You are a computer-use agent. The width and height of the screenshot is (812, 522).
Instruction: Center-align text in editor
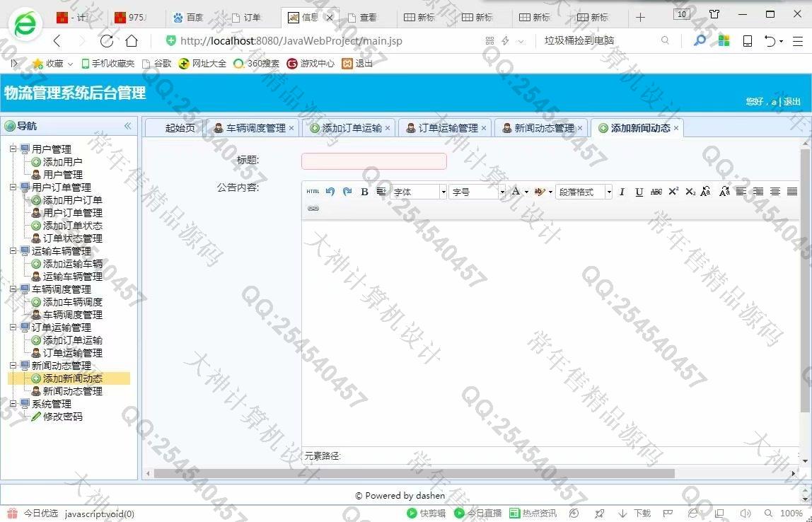(x=775, y=192)
